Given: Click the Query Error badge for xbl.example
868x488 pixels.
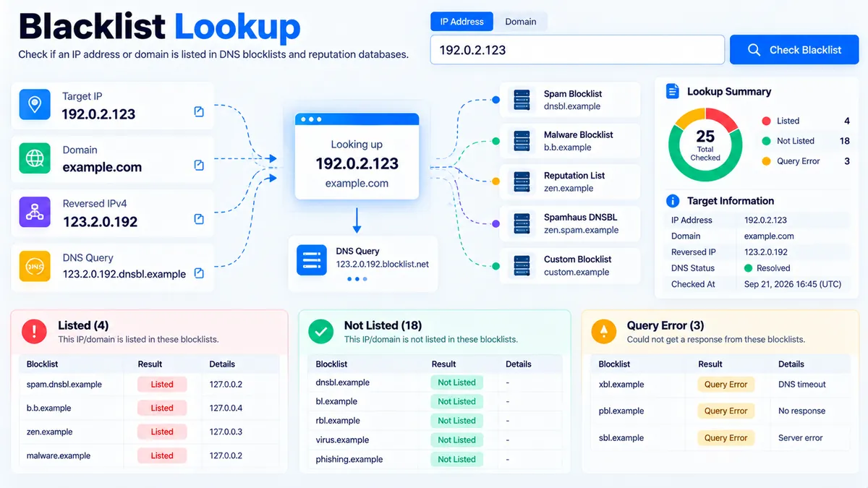Looking at the screenshot, I should [x=726, y=385].
